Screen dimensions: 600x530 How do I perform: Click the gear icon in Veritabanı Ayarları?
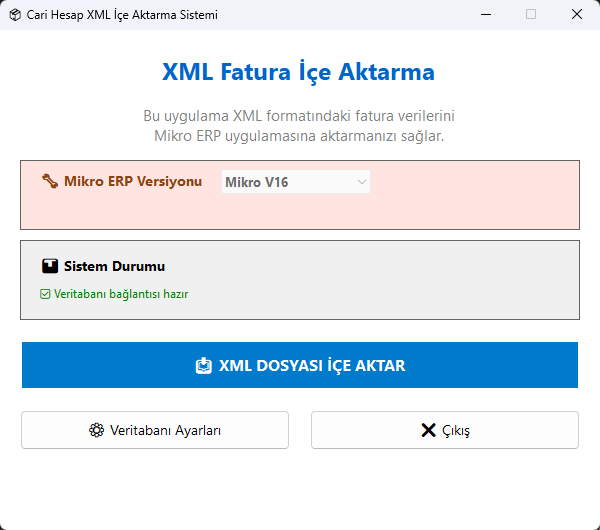tap(97, 431)
